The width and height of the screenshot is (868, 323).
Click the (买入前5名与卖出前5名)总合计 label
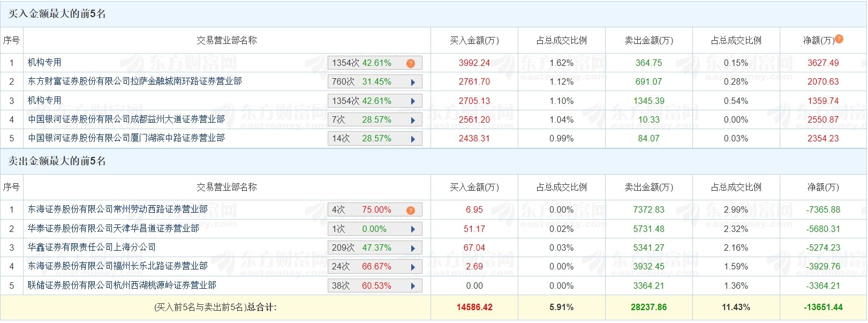click(x=215, y=307)
